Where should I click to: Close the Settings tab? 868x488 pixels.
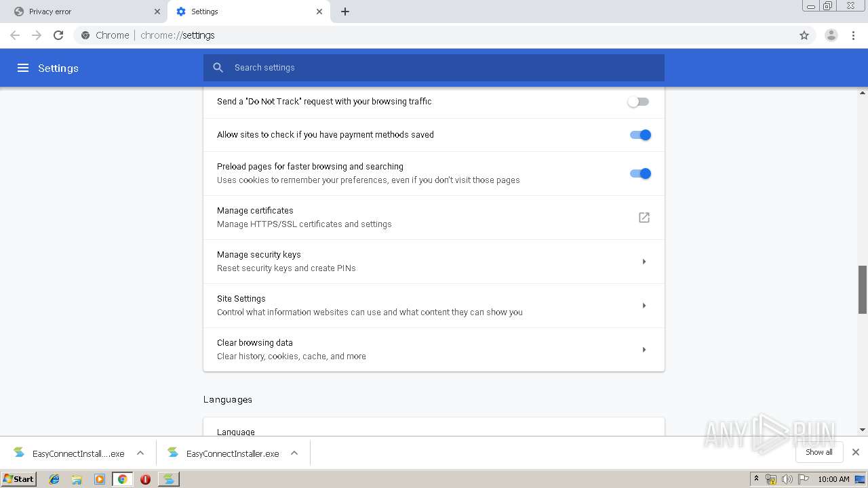point(319,12)
